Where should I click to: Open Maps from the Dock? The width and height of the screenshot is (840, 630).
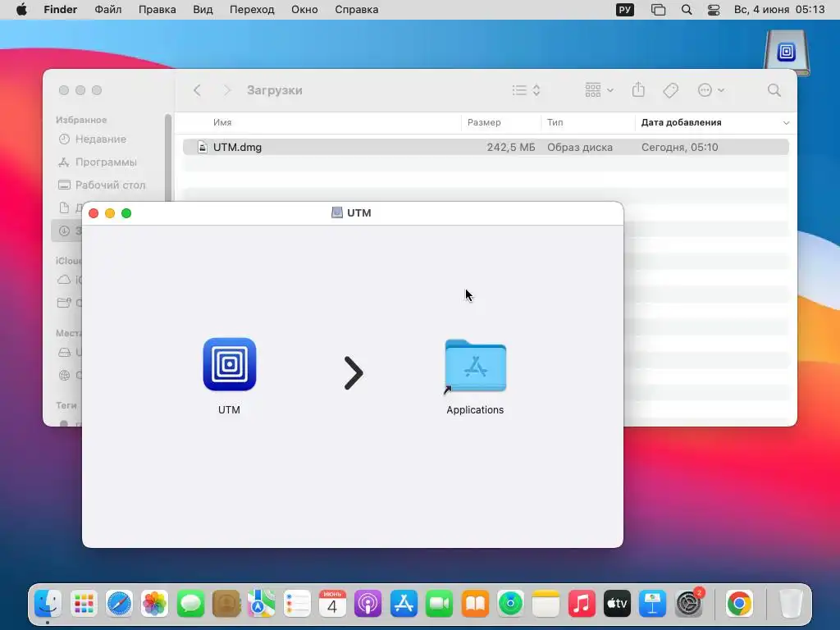262,604
